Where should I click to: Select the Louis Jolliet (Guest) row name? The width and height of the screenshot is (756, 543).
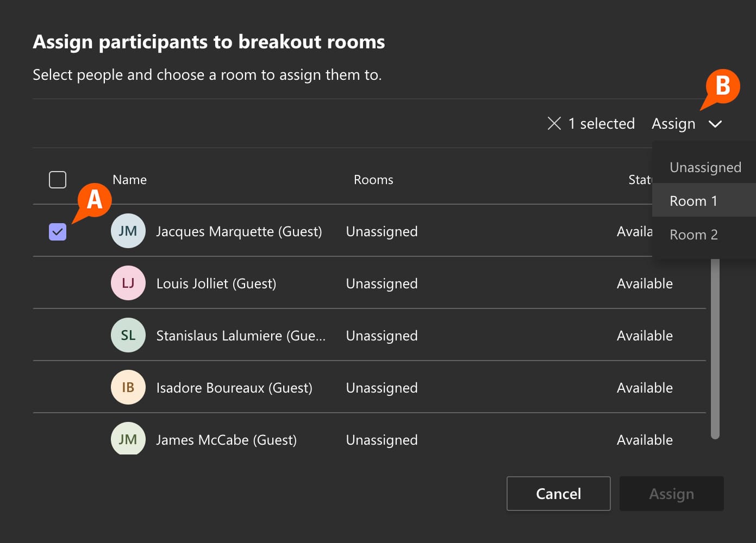(216, 283)
